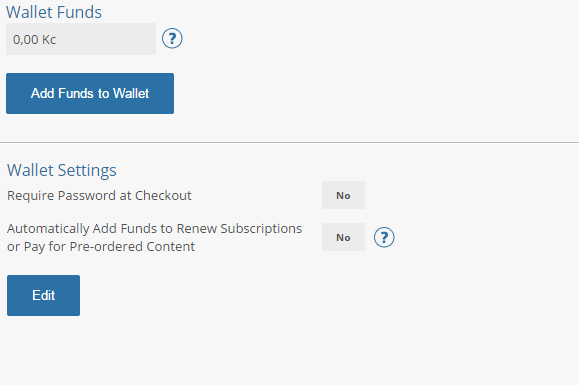The height and width of the screenshot is (385, 579).
Task: Select the Wallet Funds amount field
Action: (x=81, y=39)
